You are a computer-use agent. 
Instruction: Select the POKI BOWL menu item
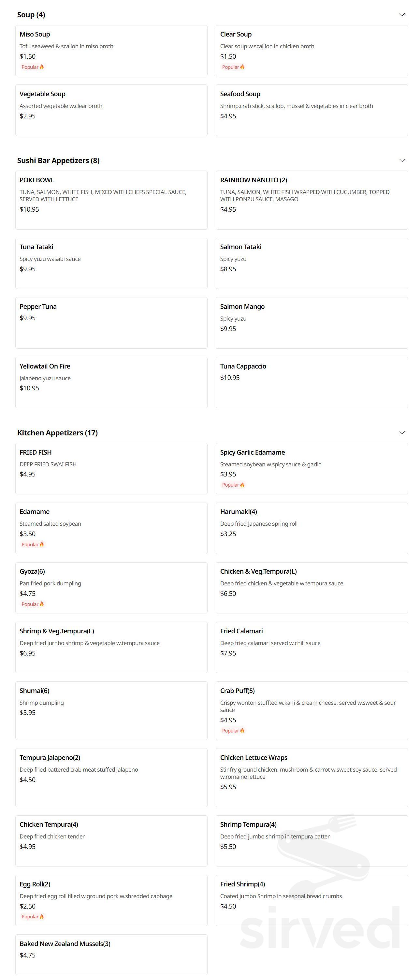[111, 200]
